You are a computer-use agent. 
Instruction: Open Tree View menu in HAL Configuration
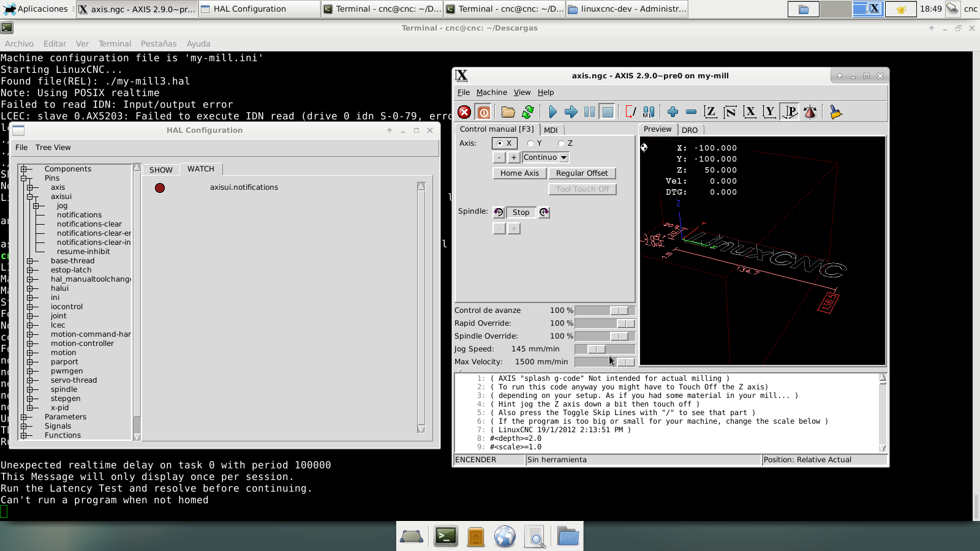coord(53,148)
